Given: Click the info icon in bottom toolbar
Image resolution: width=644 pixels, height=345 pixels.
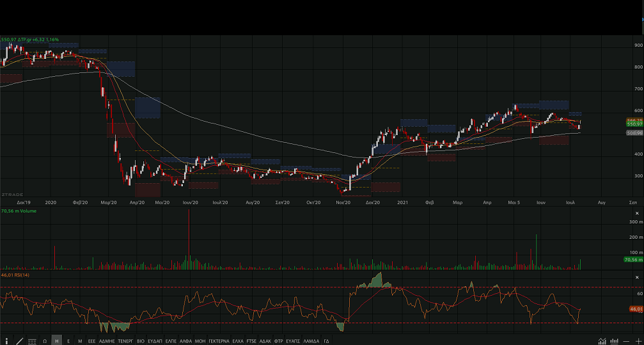Looking at the screenshot, I should [7, 341].
